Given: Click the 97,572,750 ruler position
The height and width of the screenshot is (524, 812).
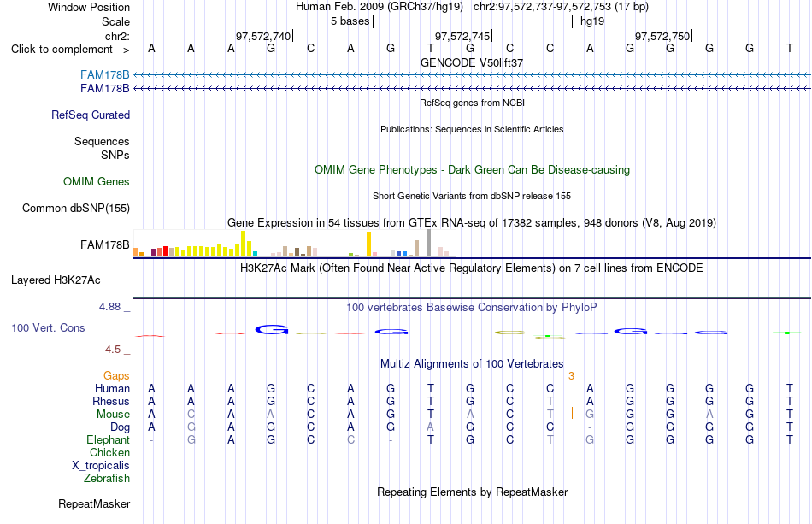Looking at the screenshot, I should pyautogui.click(x=662, y=36).
